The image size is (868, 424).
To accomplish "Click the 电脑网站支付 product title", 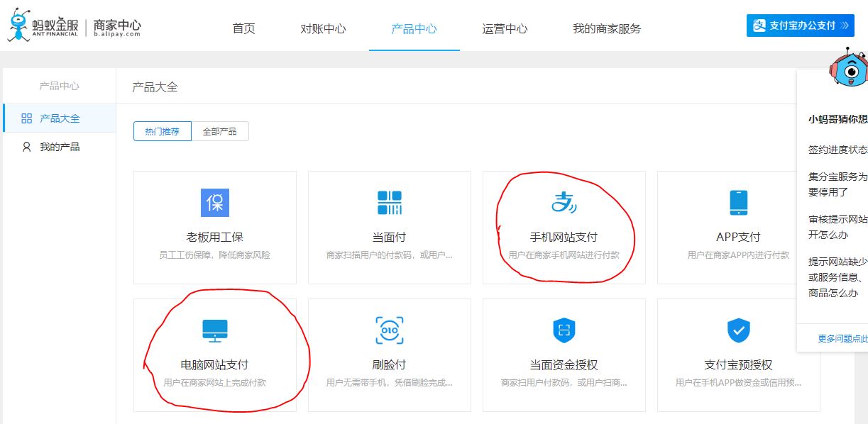I will click(x=214, y=364).
